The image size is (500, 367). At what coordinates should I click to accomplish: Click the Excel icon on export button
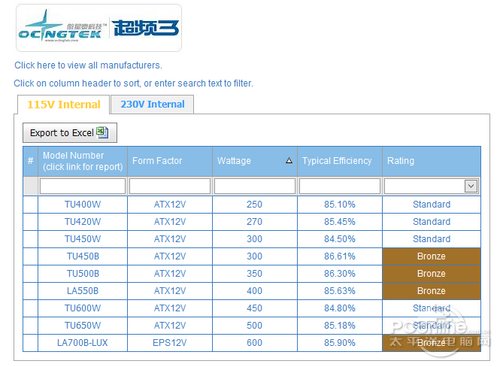[x=102, y=132]
